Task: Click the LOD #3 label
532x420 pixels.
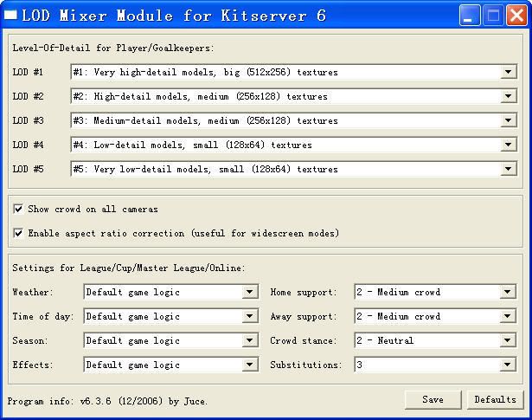Action: (28, 120)
